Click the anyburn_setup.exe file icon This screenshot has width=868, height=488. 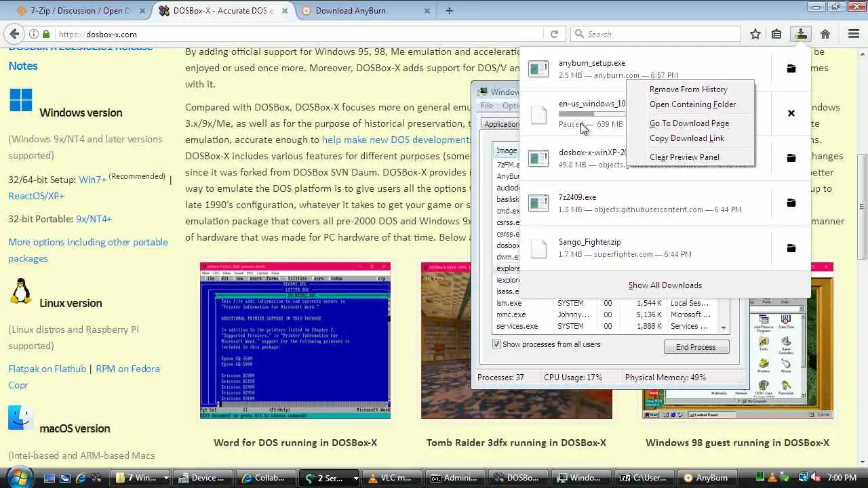click(x=538, y=68)
